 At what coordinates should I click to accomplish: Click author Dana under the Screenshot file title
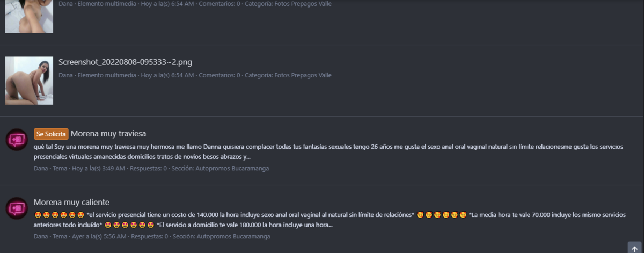[65, 75]
